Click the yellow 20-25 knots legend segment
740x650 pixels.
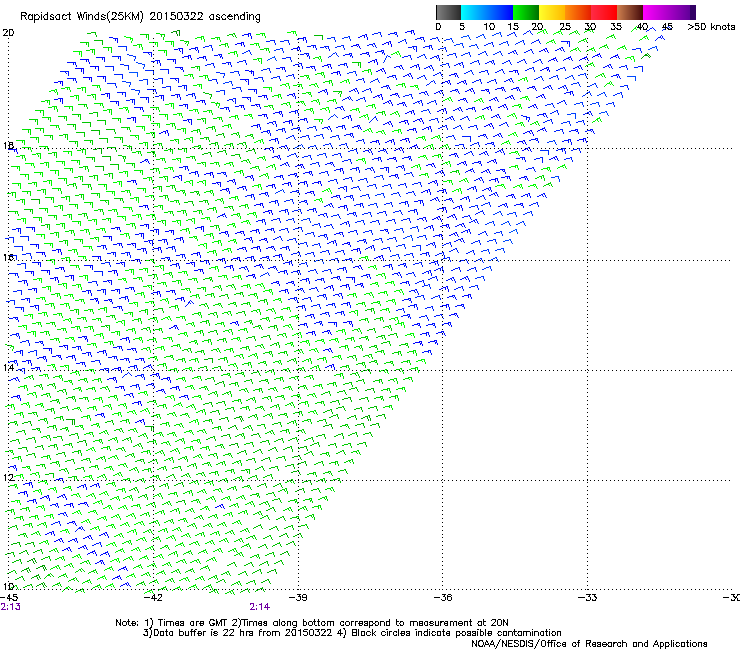[552, 12]
